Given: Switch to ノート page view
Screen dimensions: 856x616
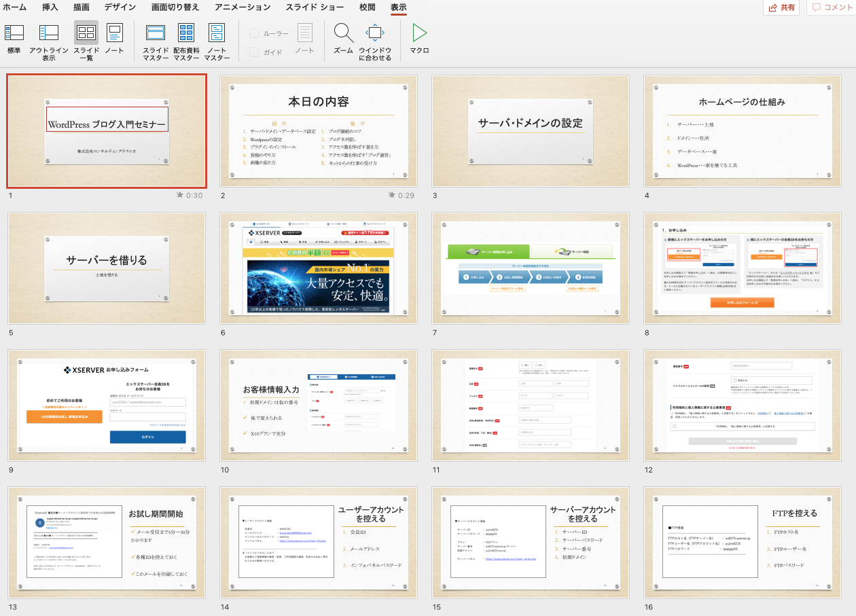Looking at the screenshot, I should (x=114, y=40).
